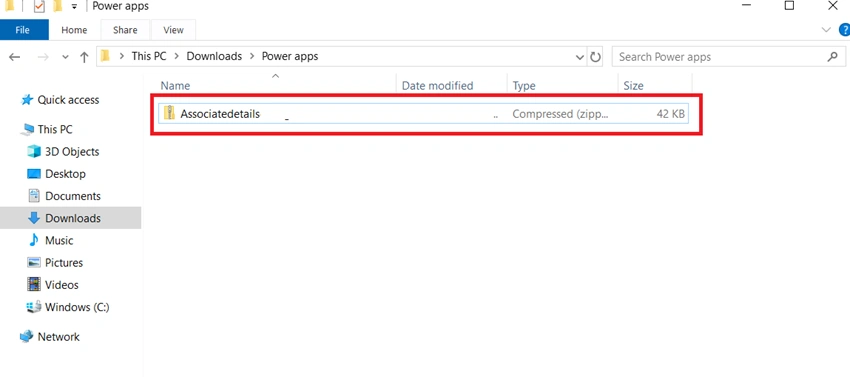Go up one folder level
Image resolution: width=850 pixels, height=377 pixels.
pos(84,57)
